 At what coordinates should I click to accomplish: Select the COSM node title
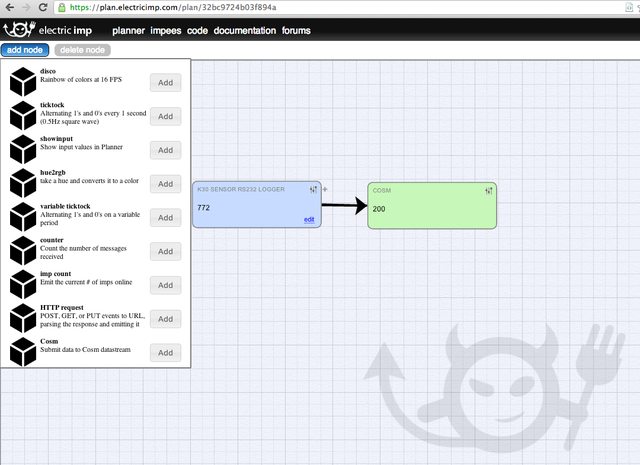tap(382, 191)
